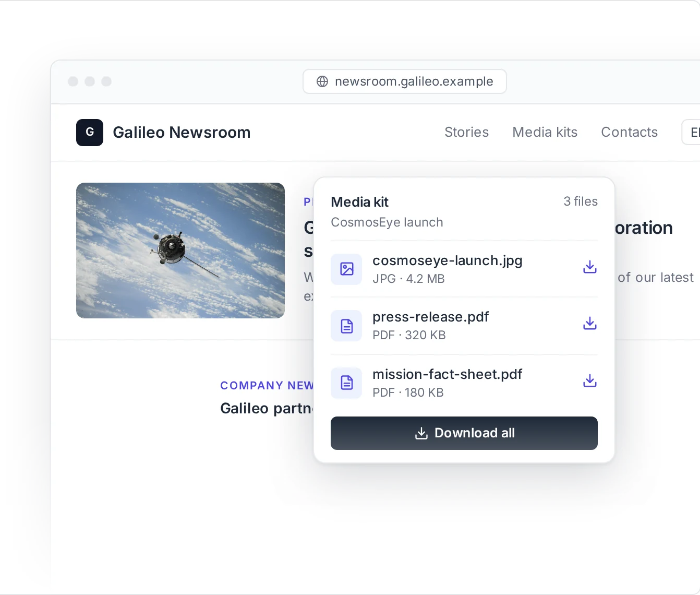
Task: Click the document icon beside press-release.pdf
Action: [346, 326]
